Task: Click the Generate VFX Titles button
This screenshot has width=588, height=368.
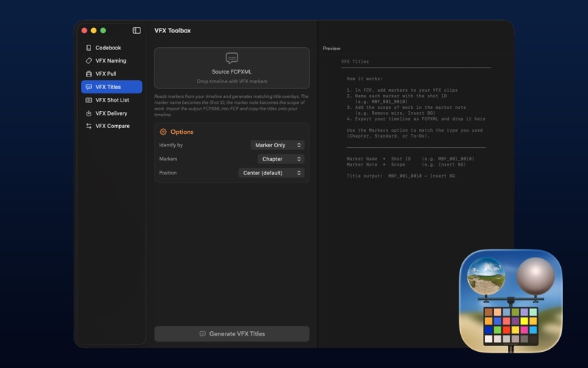Action: pos(232,334)
